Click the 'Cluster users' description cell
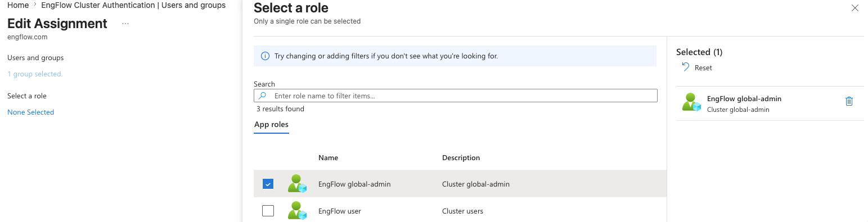 [462, 211]
